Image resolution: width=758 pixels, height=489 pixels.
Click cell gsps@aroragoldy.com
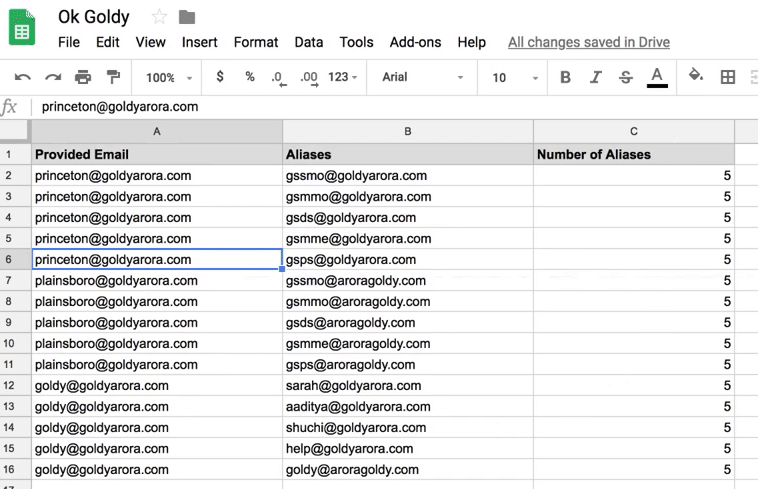pos(408,365)
